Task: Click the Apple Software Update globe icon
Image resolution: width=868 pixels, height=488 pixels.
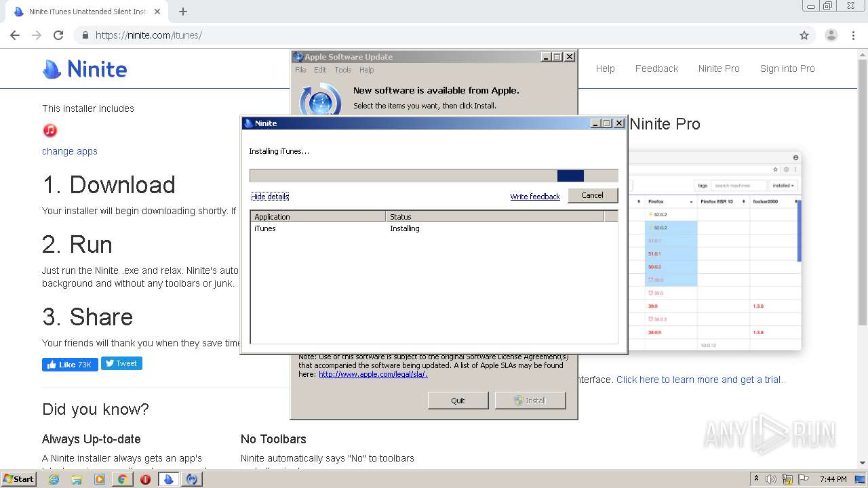Action: 320,100
